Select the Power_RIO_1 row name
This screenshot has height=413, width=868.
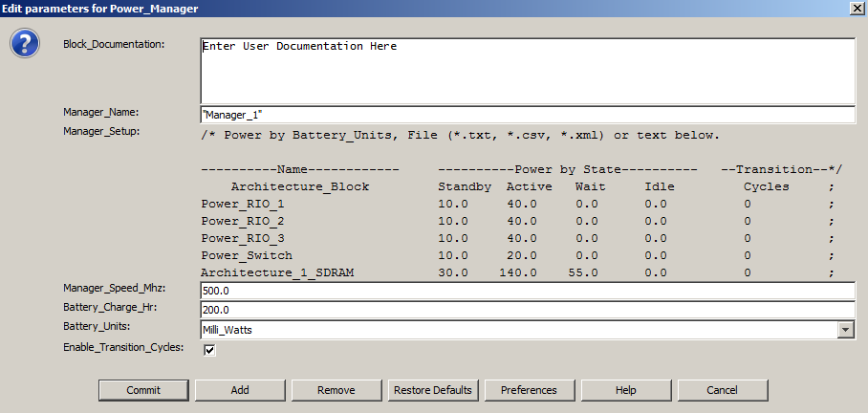(x=243, y=204)
